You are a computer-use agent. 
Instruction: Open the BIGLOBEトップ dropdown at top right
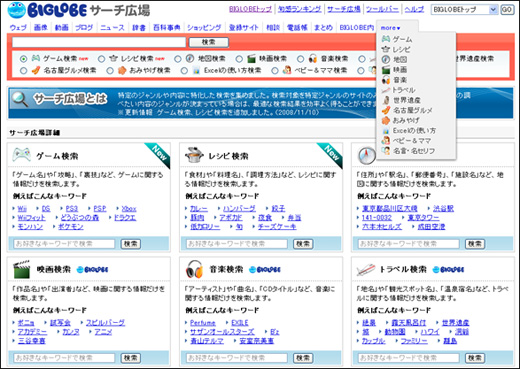point(464,10)
